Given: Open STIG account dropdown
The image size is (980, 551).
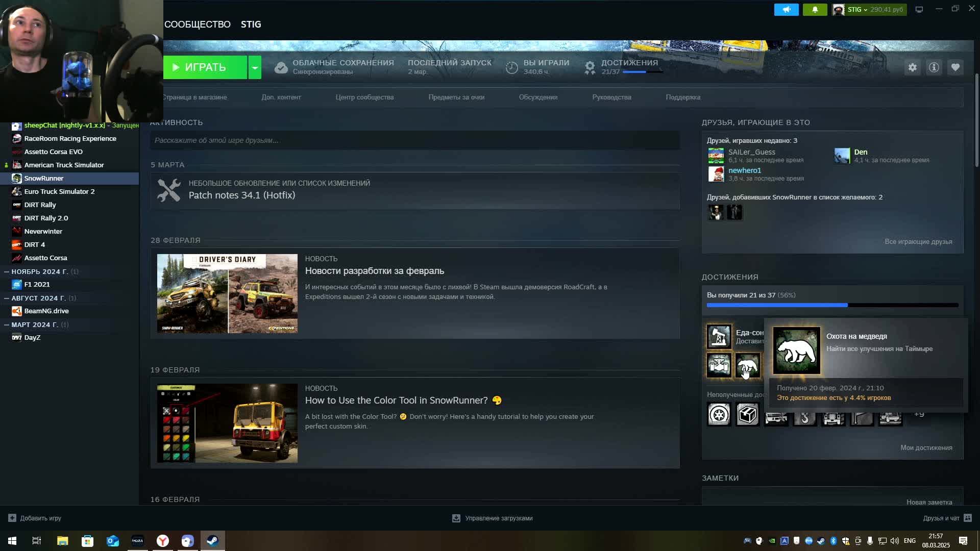Looking at the screenshot, I should [x=869, y=10].
